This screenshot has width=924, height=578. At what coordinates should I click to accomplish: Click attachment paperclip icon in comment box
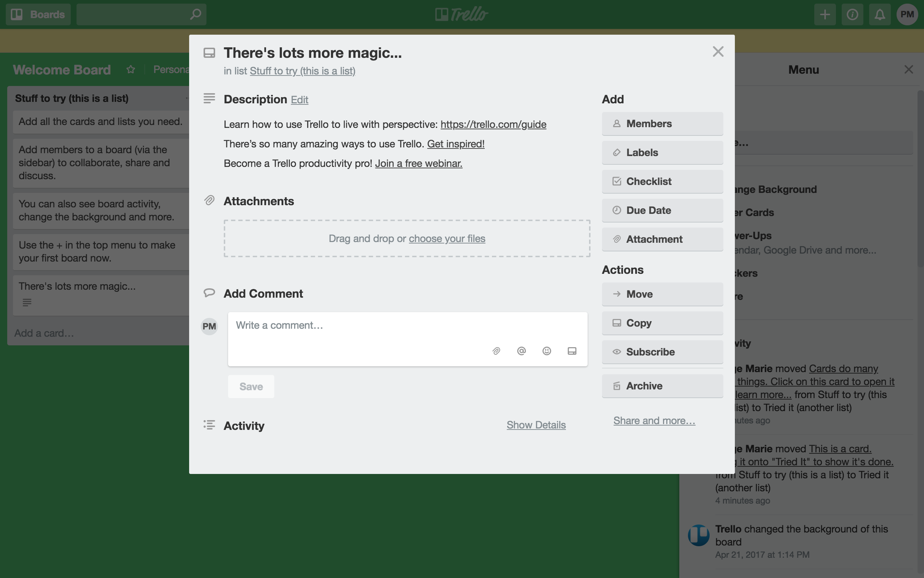tap(496, 351)
